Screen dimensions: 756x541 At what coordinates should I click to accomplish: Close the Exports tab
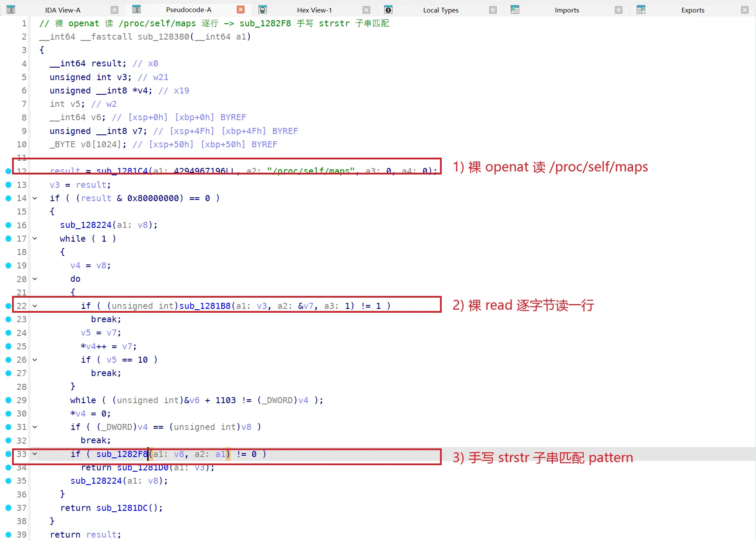[745, 10]
